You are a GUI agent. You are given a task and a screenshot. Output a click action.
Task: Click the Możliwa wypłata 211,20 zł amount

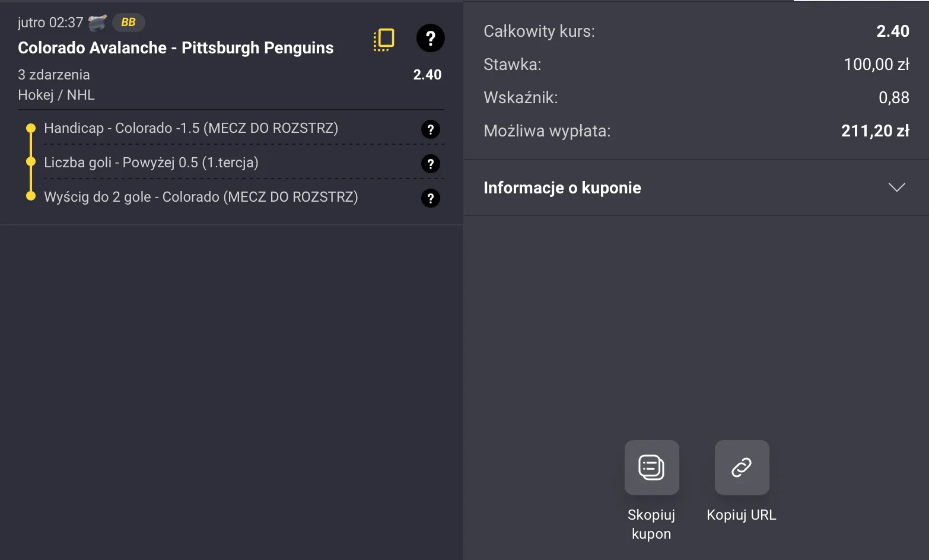tap(874, 131)
